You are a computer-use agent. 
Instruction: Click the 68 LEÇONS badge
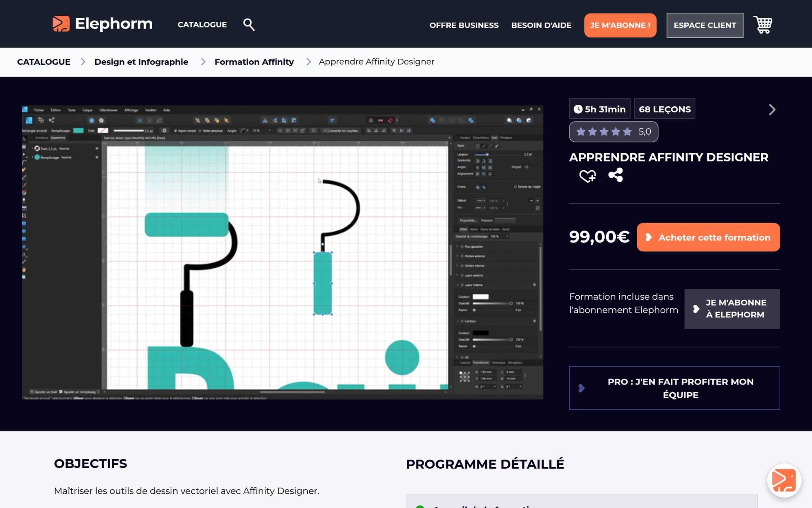(x=665, y=109)
